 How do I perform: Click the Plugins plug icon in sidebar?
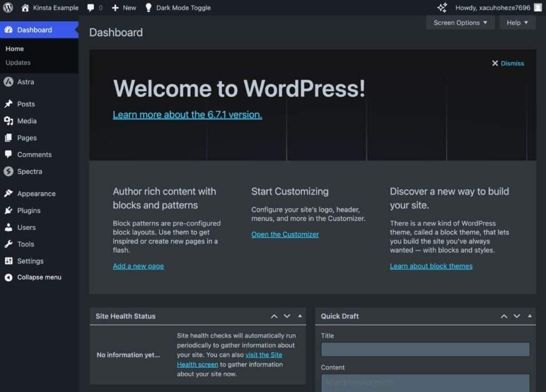pyautogui.click(x=8, y=210)
